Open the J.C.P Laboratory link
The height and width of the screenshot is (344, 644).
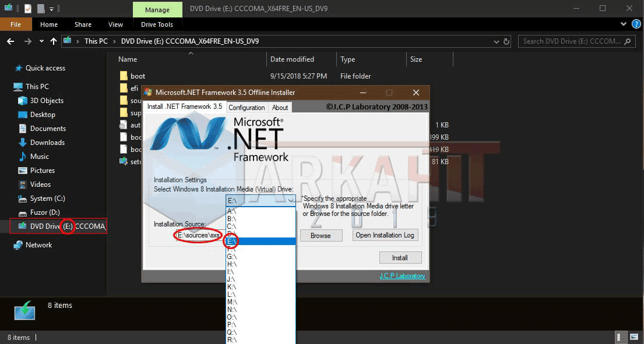[402, 276]
